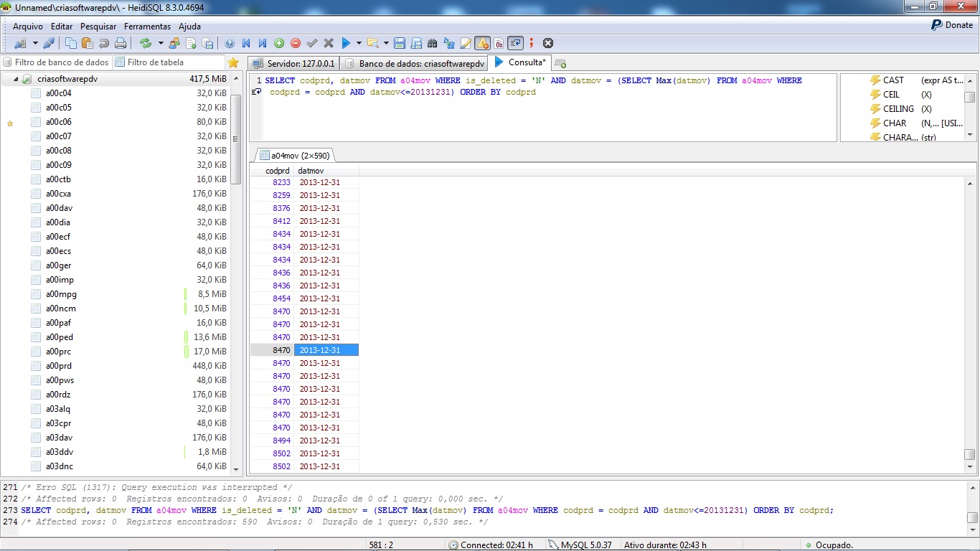Click the green Refresh arrows icon
This screenshot has height=551, width=980.
(x=146, y=43)
